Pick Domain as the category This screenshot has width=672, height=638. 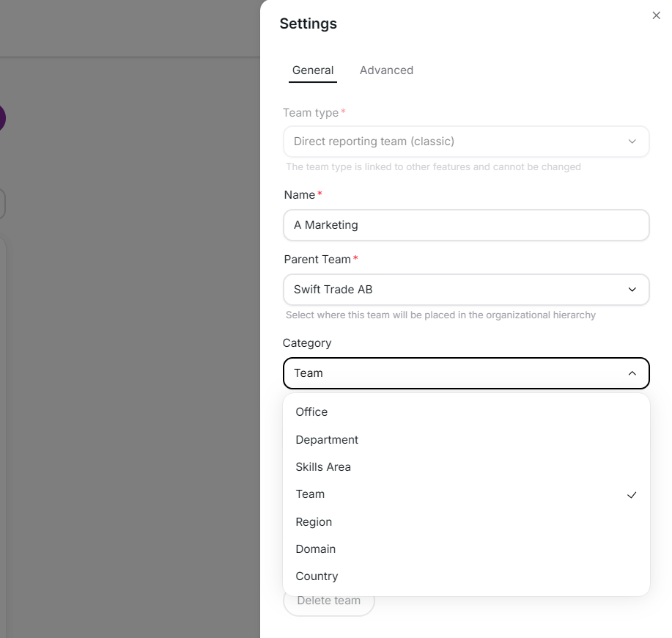466,549
